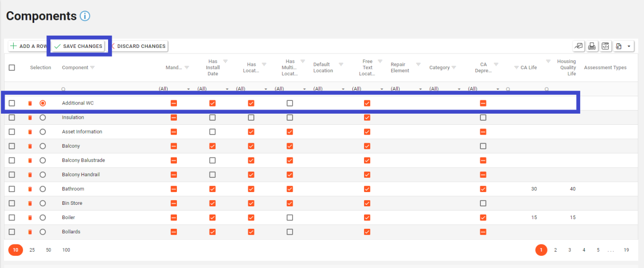
Task: Tick the Has Install Date checkbox for Insulation
Action: 213,118
